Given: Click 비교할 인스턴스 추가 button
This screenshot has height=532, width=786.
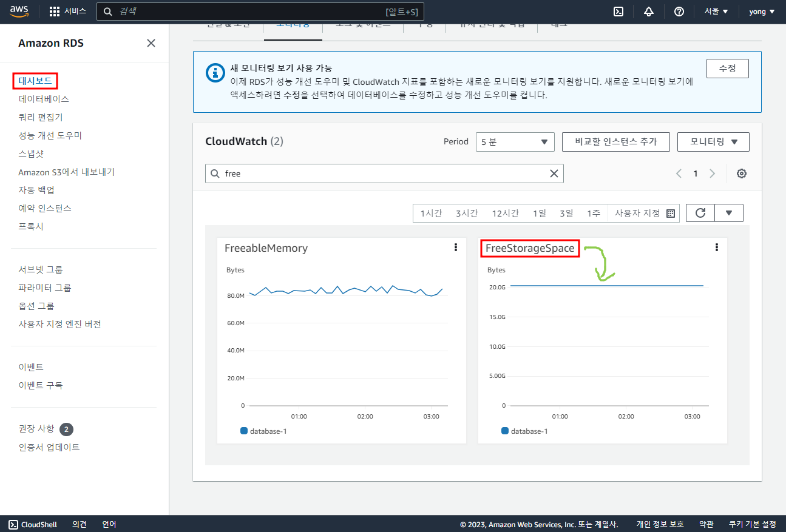Looking at the screenshot, I should [616, 142].
